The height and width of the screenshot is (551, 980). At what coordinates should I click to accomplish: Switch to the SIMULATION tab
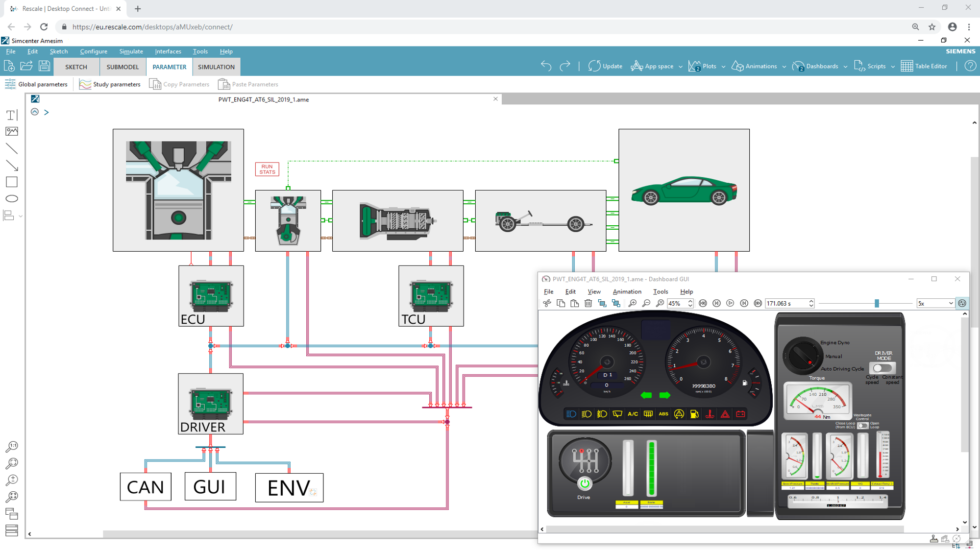coord(216,67)
